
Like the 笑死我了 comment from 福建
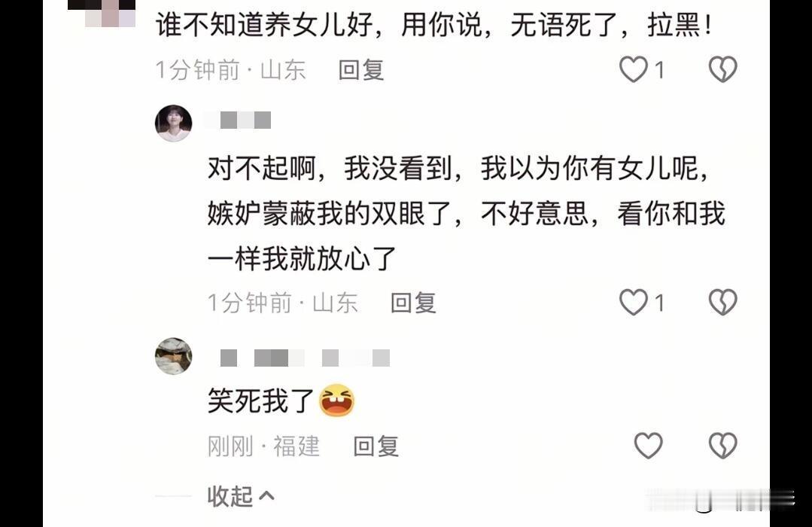pos(649,446)
